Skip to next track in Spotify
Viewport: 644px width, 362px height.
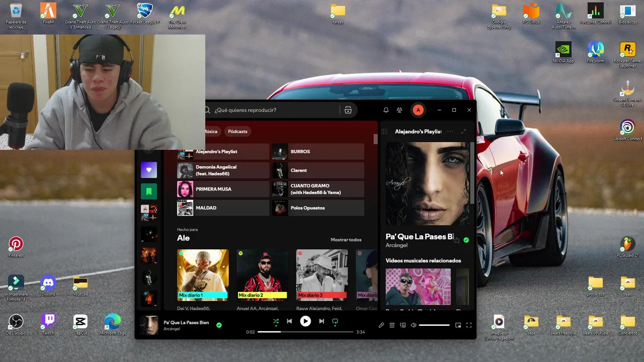[321, 321]
